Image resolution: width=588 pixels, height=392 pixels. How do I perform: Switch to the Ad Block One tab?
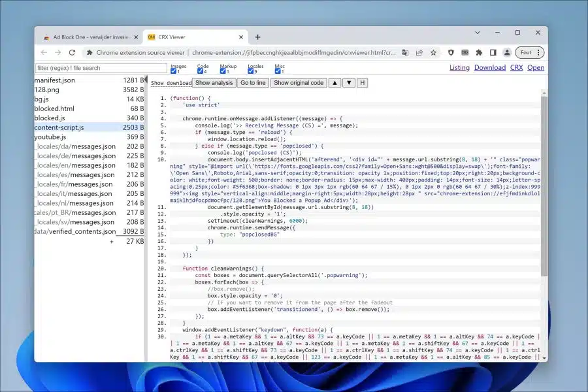tap(90, 37)
